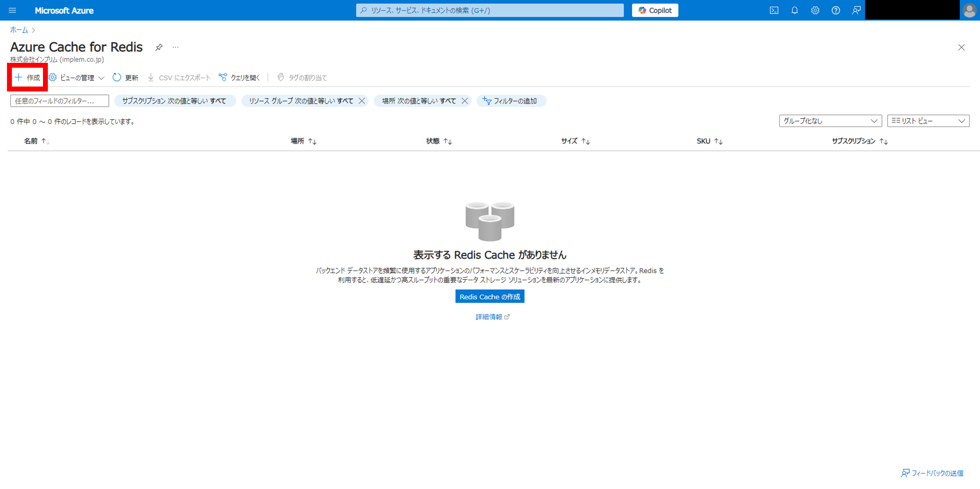Image resolution: width=980 pixels, height=489 pixels.
Task: Close the Azure Cache for Redis blade
Action: [961, 47]
